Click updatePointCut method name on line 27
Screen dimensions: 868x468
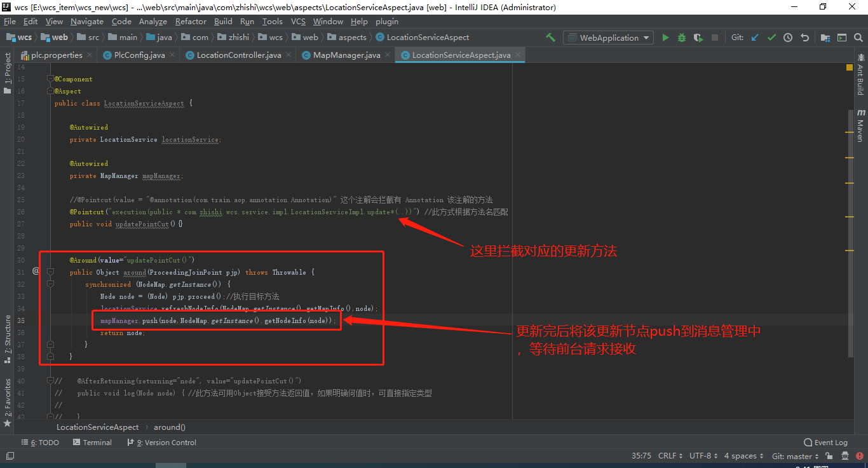142,224
